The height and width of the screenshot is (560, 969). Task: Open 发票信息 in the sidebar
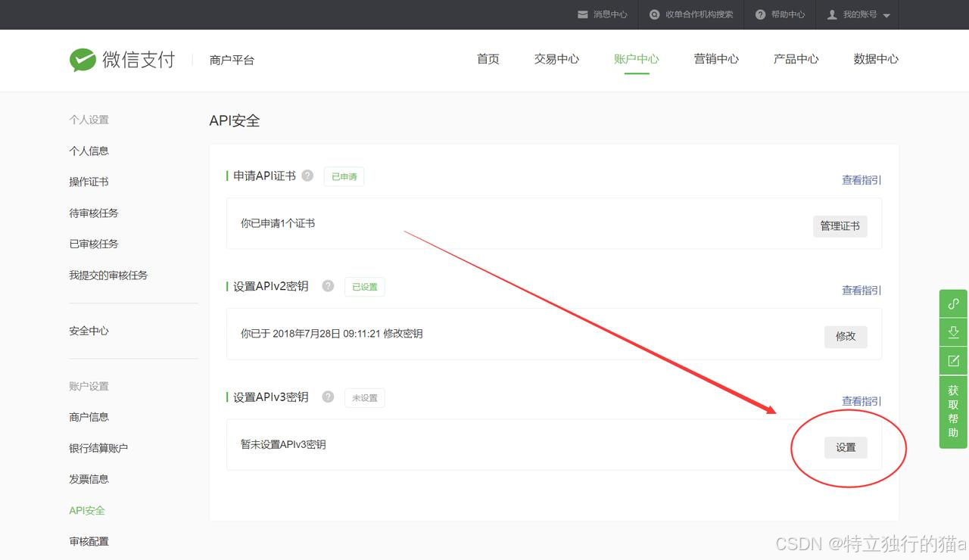pyautogui.click(x=89, y=479)
